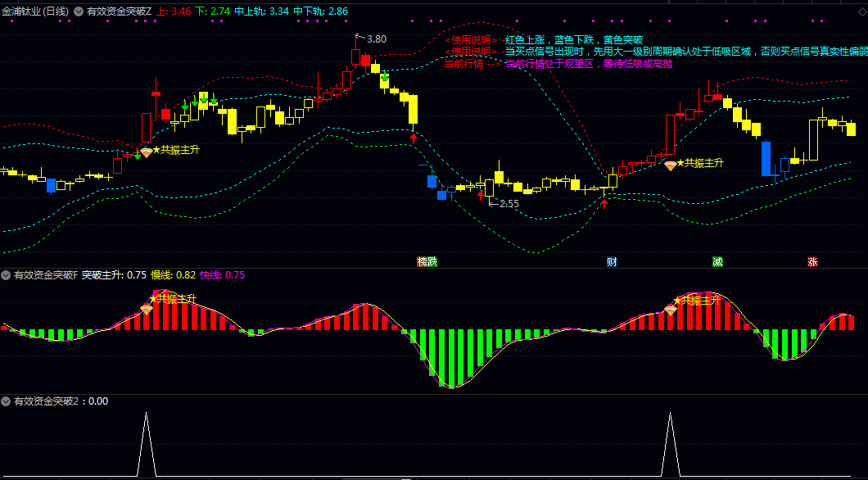The height and width of the screenshot is (480, 868).
Task: Click the usage note beginning 当买点信号出现时
Action: [686, 52]
